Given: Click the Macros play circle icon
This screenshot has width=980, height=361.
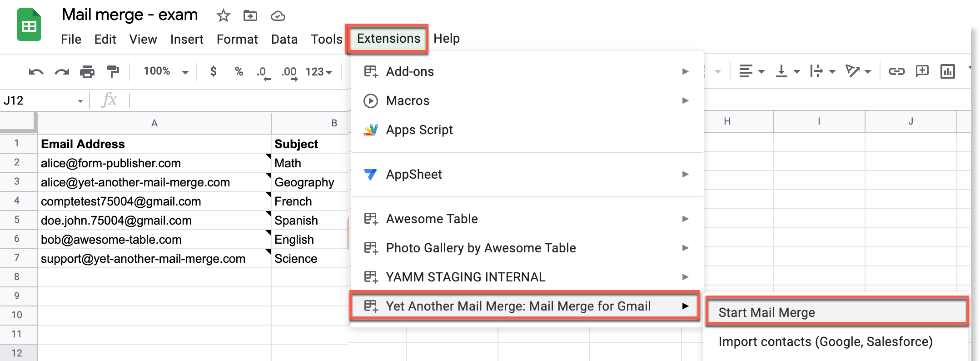Looking at the screenshot, I should [371, 101].
